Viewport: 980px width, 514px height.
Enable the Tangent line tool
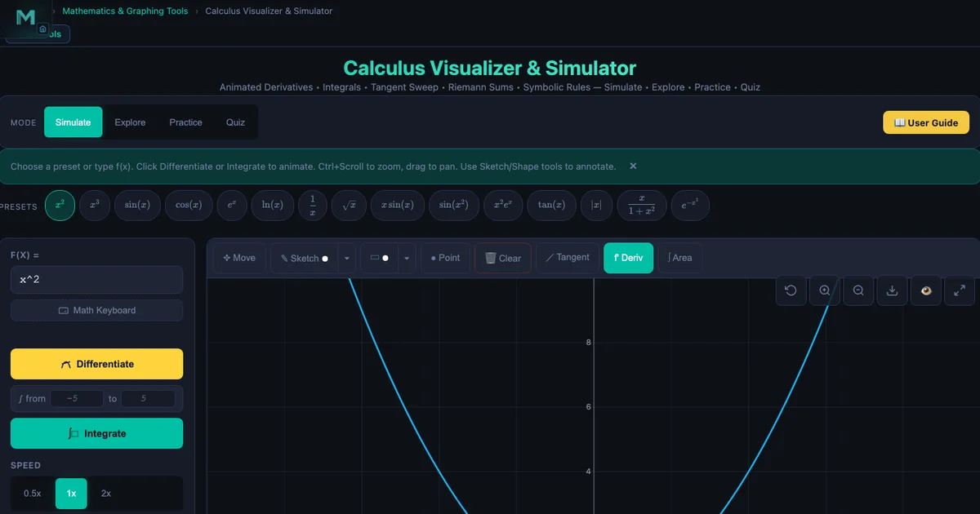pos(568,258)
